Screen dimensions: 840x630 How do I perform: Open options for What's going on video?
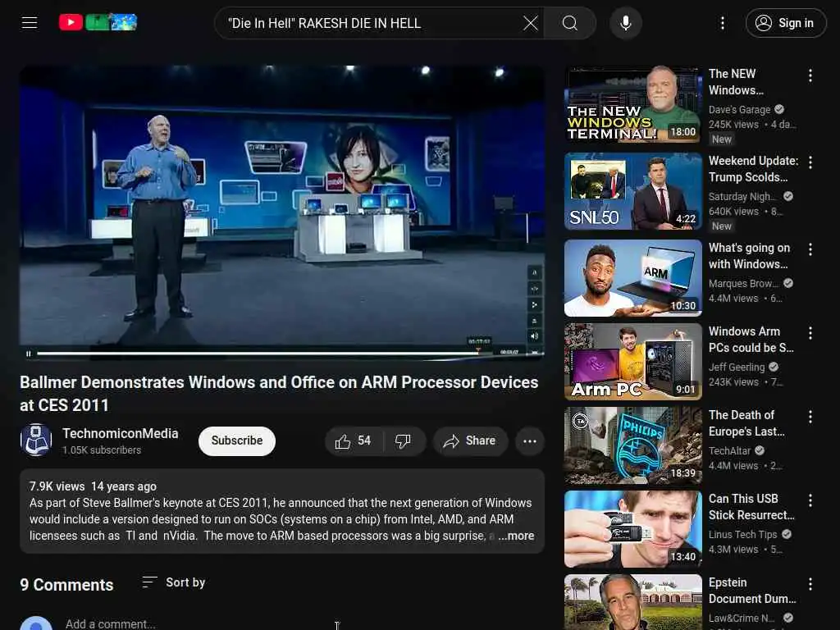(810, 249)
